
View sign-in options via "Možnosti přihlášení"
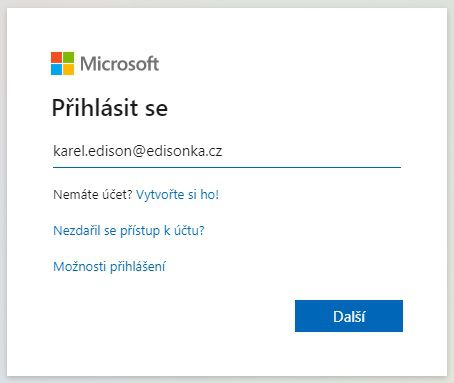click(x=109, y=266)
